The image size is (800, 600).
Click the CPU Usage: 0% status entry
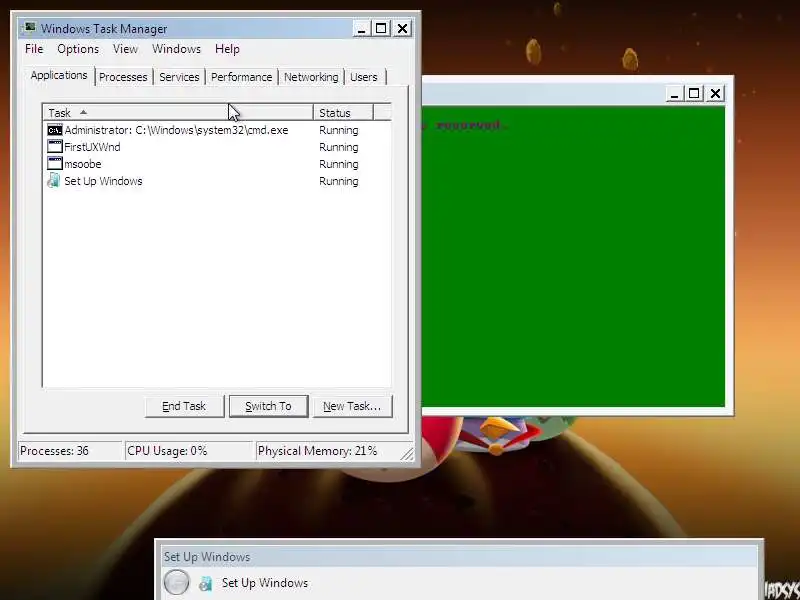189,451
